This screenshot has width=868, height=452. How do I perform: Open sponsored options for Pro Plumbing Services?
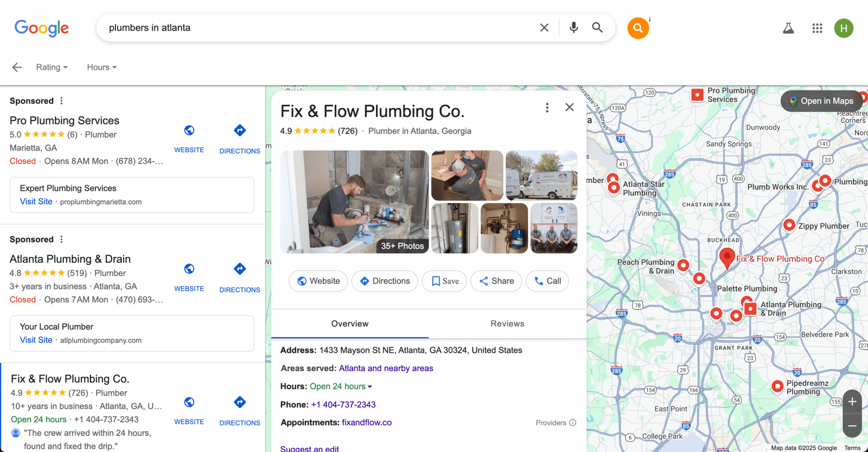coord(61,101)
